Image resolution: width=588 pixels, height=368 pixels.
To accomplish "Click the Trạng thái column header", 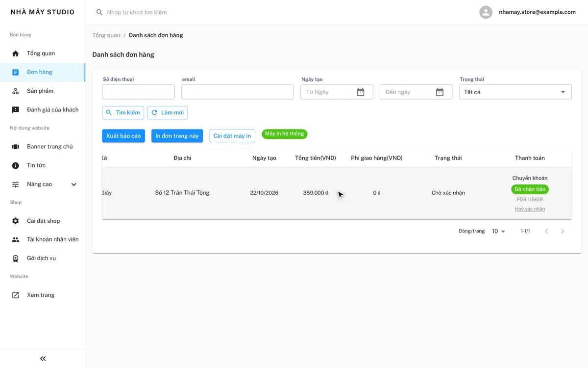I will (x=448, y=158).
